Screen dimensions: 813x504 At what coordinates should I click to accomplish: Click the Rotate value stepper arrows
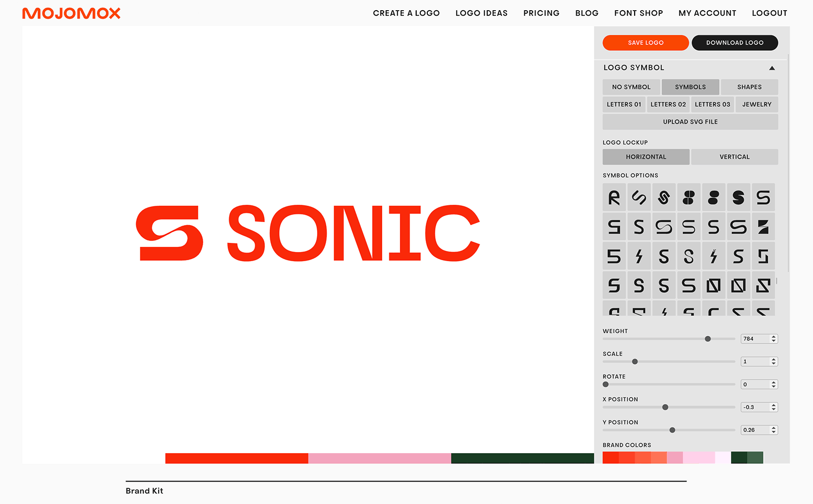773,384
